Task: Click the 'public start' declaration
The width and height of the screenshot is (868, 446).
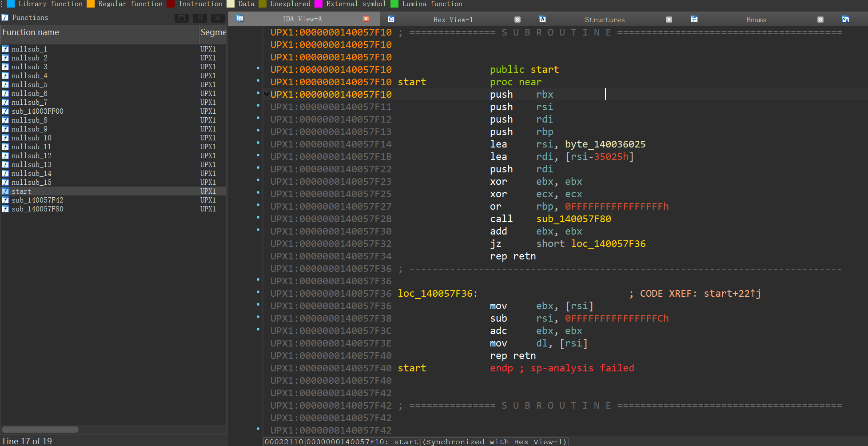Action: pos(524,70)
